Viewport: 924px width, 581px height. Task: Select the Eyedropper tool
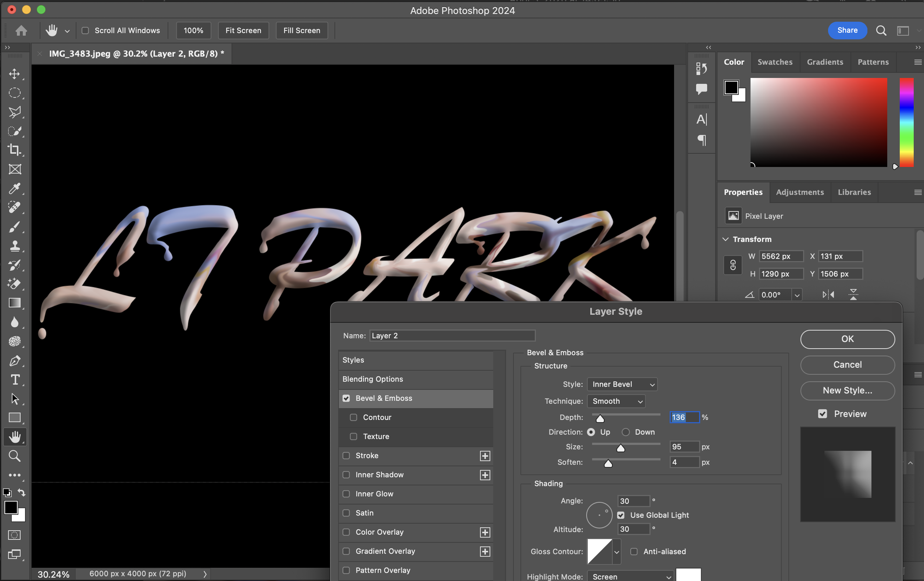[15, 188]
